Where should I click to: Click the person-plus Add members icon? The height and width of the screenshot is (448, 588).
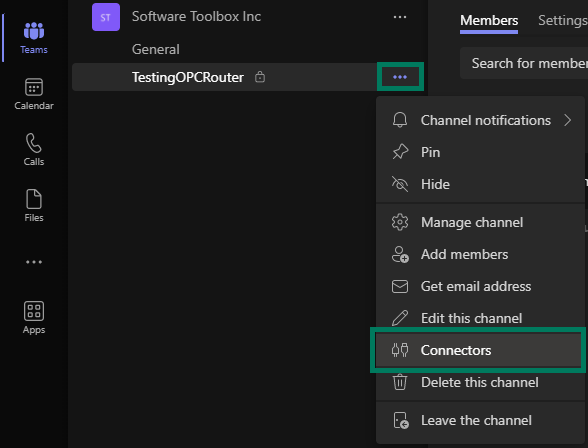pyautogui.click(x=400, y=255)
